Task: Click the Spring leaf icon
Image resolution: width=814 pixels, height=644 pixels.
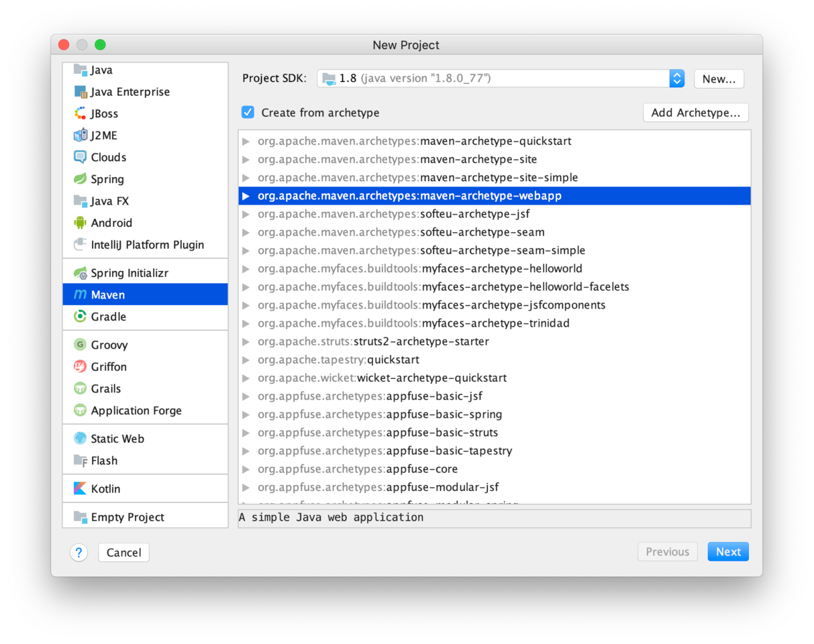Action: (81, 179)
